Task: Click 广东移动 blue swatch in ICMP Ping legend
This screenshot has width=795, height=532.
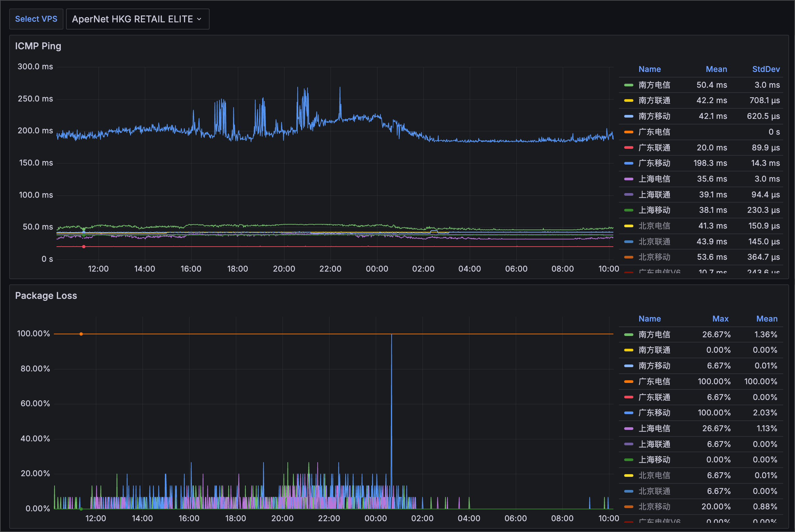Action: (628, 164)
